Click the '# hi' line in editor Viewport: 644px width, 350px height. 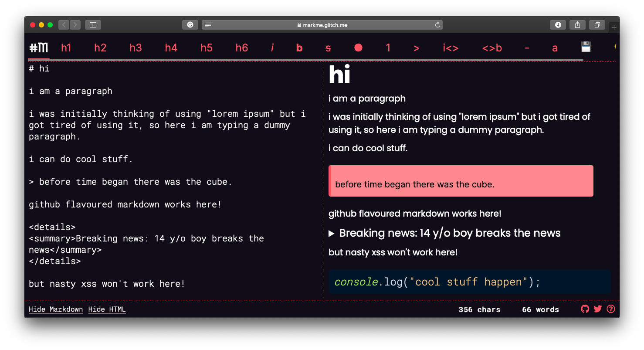pos(39,68)
